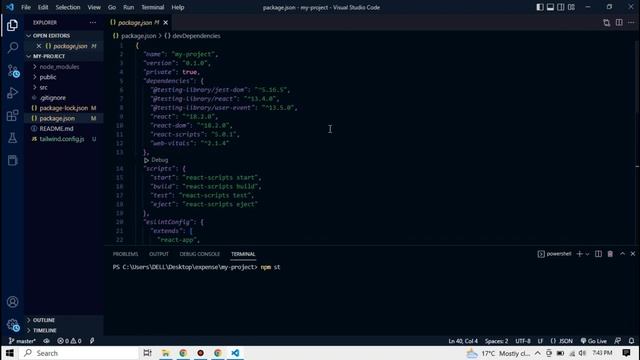
Task: Collapse the Open Editors section
Action: pos(51,36)
